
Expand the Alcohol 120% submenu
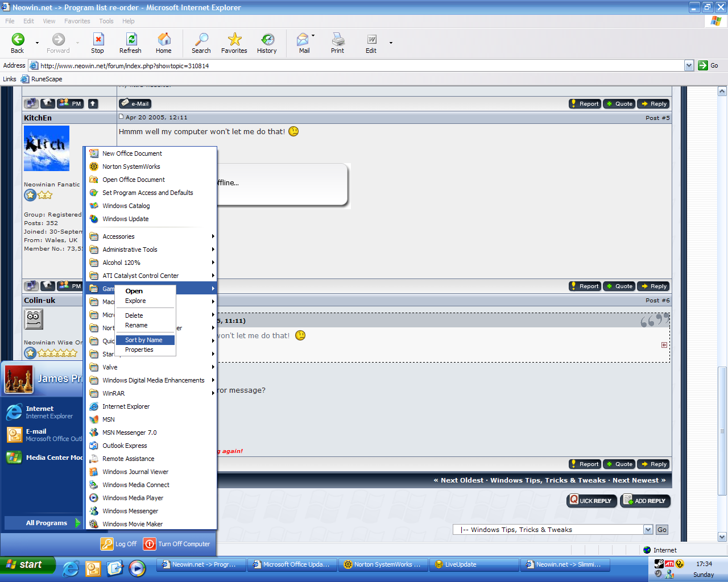click(x=151, y=263)
